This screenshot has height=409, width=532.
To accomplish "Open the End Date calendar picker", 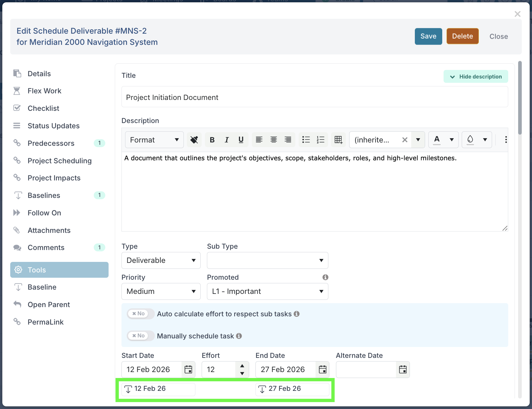I will (322, 369).
